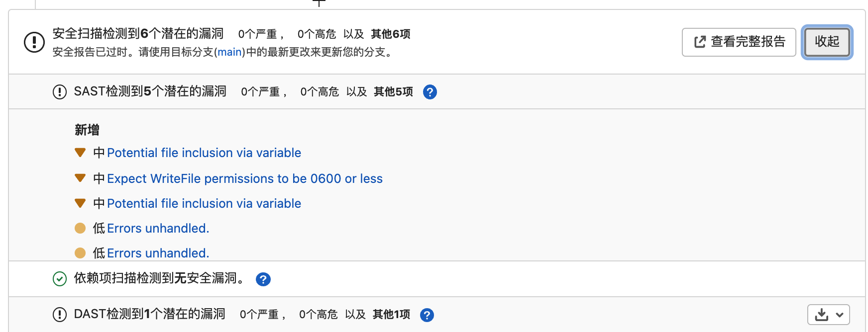Viewport: 868px width, 332px height.
Task: Collapse the report with 收起 button
Action: point(827,42)
